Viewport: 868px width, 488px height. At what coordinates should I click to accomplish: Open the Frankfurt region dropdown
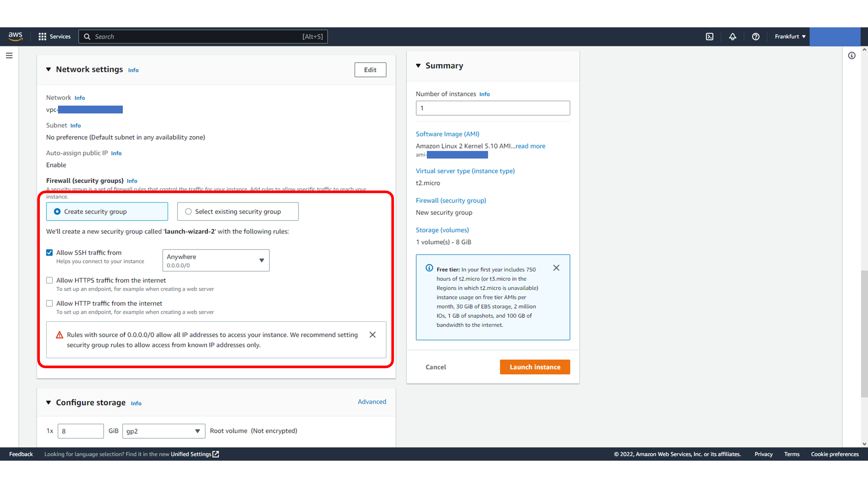[x=790, y=36]
